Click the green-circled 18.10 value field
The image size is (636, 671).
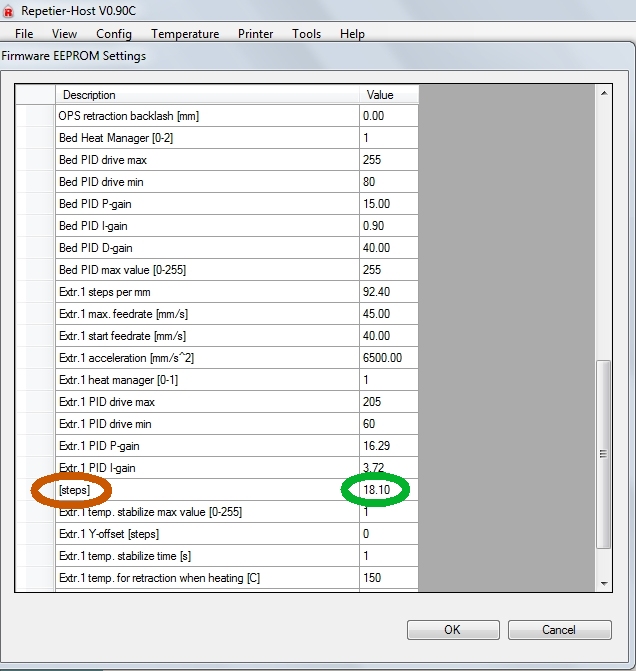coord(388,490)
